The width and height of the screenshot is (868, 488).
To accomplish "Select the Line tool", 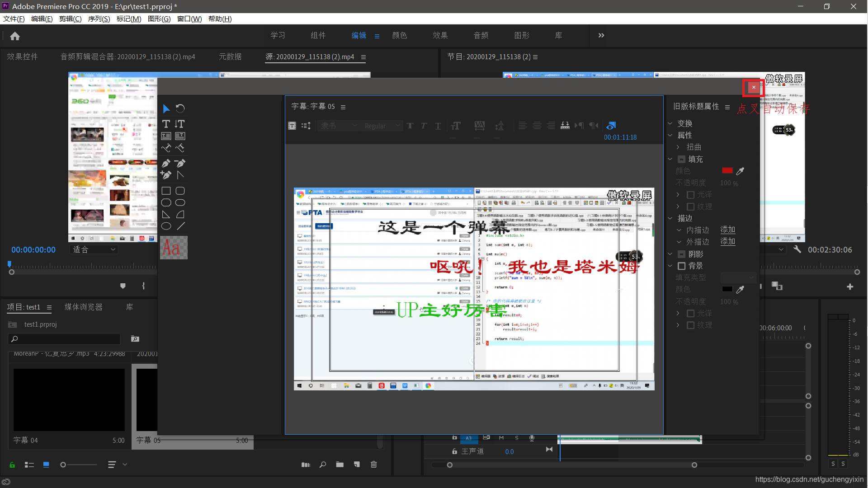I will pos(180,226).
